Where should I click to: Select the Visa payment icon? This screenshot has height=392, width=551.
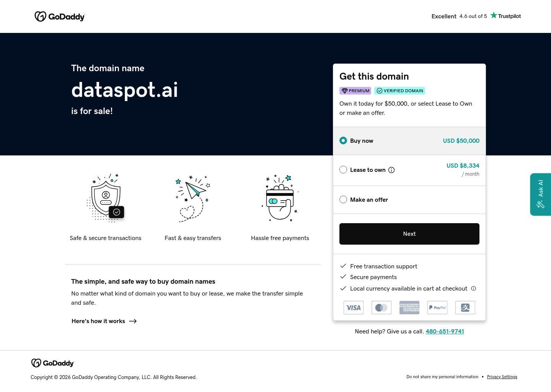[353, 307]
